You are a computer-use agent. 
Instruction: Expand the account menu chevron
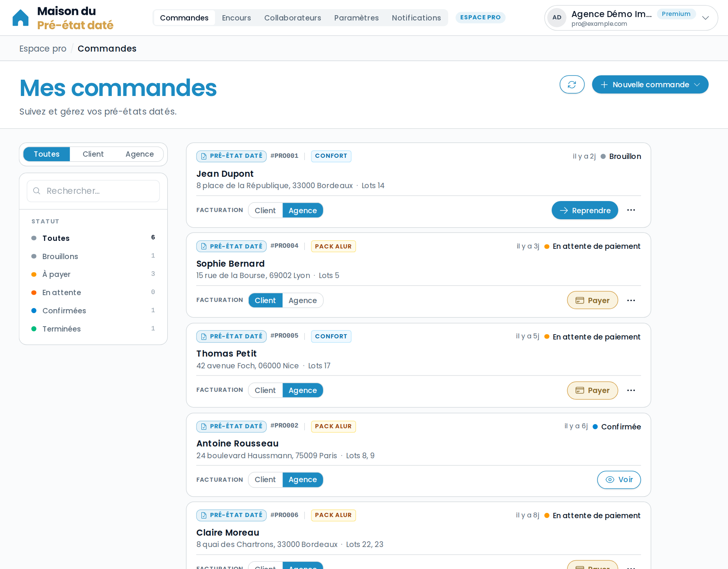[705, 18]
